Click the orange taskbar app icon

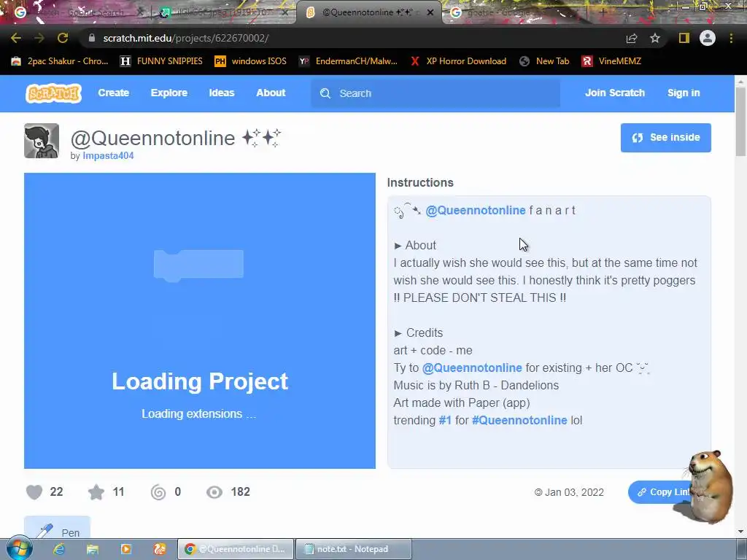click(x=160, y=549)
